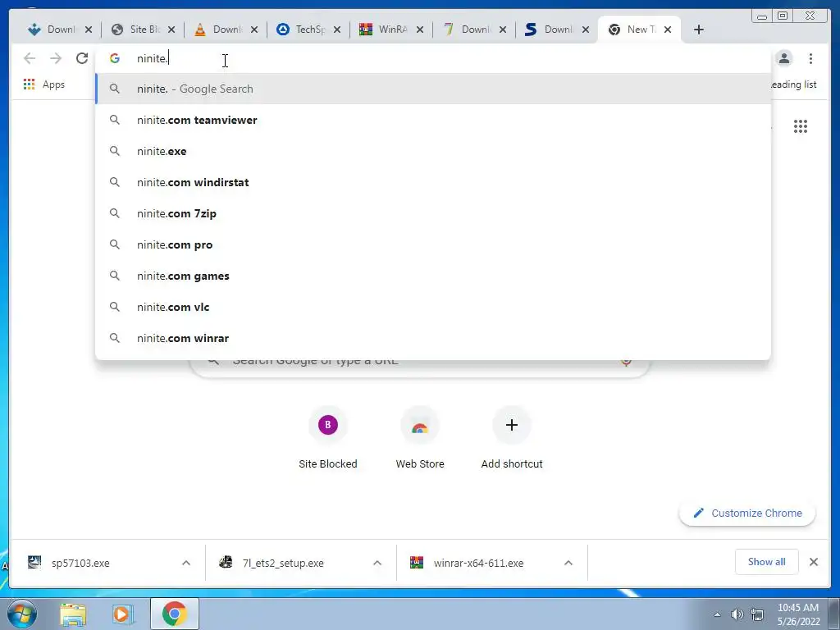Switch to the tab with the S icon
840x630 pixels.
coord(557,30)
